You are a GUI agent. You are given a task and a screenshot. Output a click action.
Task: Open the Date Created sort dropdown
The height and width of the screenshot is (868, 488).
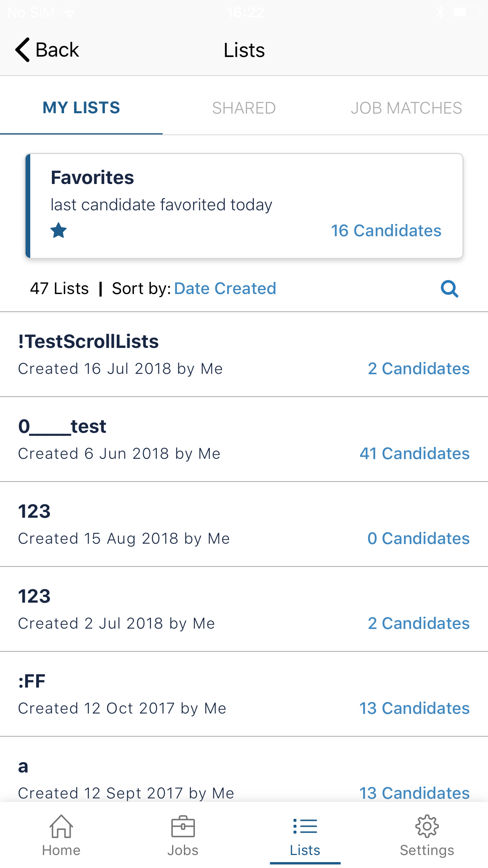(225, 289)
